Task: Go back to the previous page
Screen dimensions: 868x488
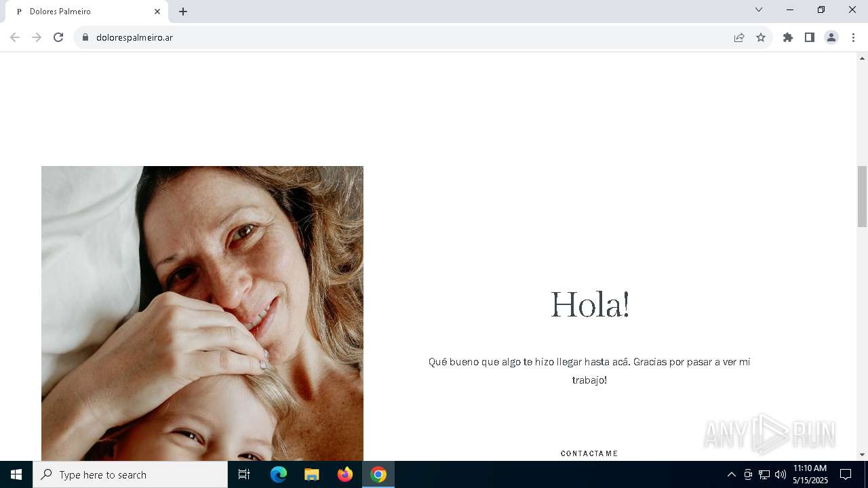Action: pos(15,37)
